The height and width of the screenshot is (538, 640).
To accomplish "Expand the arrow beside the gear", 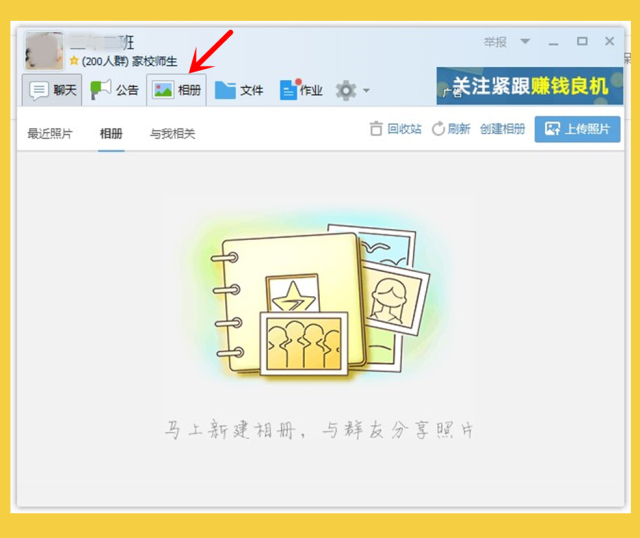I will (366, 91).
